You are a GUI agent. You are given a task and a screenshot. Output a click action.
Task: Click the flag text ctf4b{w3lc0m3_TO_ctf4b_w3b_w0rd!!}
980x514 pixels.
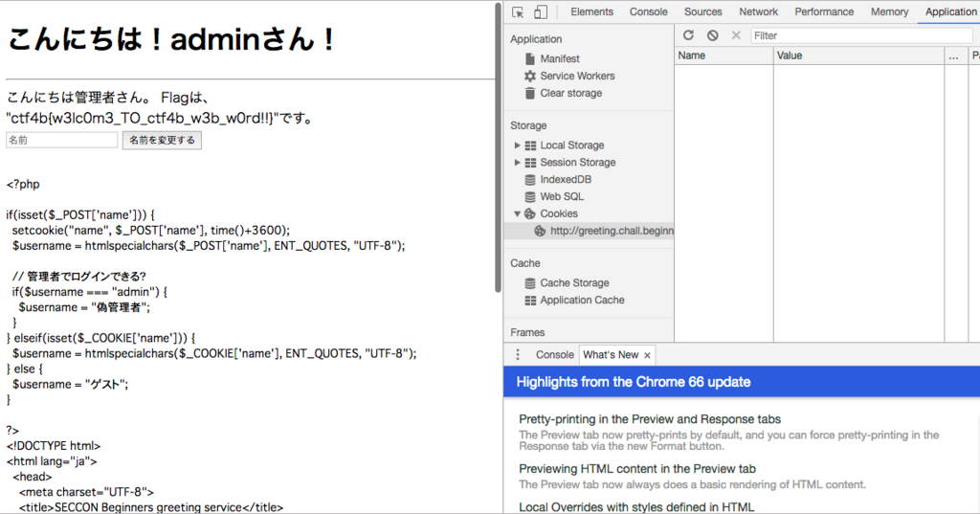(x=143, y=118)
